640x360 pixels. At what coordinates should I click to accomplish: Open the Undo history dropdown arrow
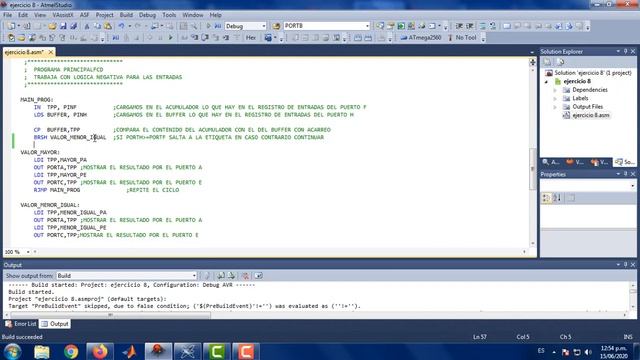click(x=129, y=26)
